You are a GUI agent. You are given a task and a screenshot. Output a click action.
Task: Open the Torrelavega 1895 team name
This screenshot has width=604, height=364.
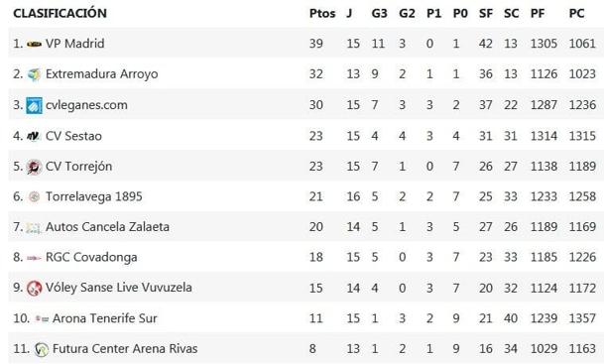tap(94, 196)
